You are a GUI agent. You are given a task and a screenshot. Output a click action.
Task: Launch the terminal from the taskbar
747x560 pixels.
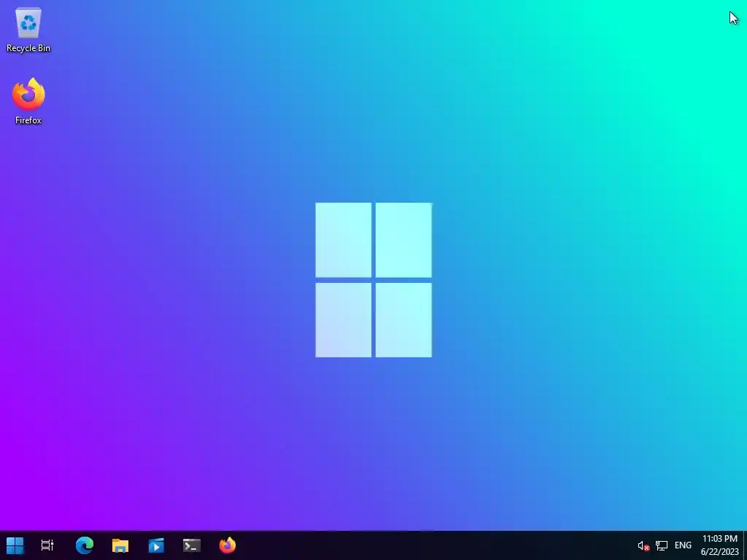(192, 545)
